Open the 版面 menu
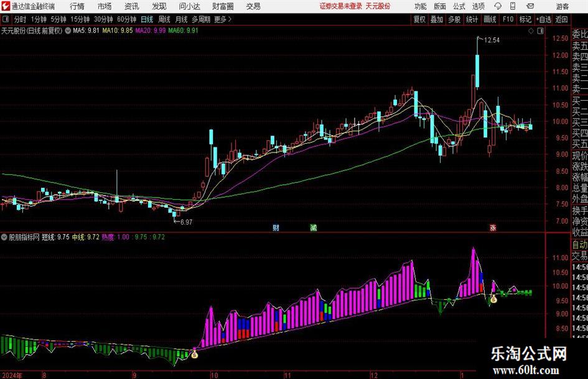Image resolution: width=588 pixels, height=379 pixels. (x=440, y=6)
